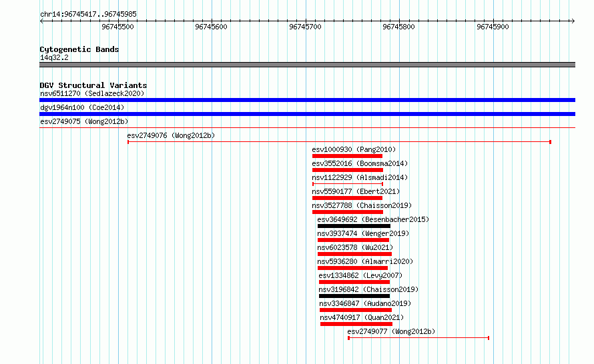The height and width of the screenshot is (364, 594).
Task: Click the thin red line under nsv1122929
Action: click(x=348, y=184)
